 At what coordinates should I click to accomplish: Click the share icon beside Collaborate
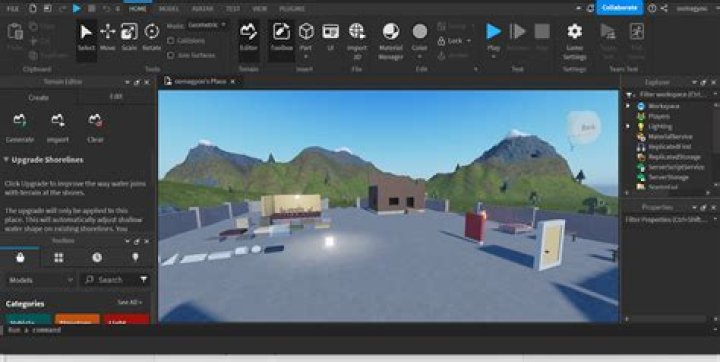tap(664, 8)
